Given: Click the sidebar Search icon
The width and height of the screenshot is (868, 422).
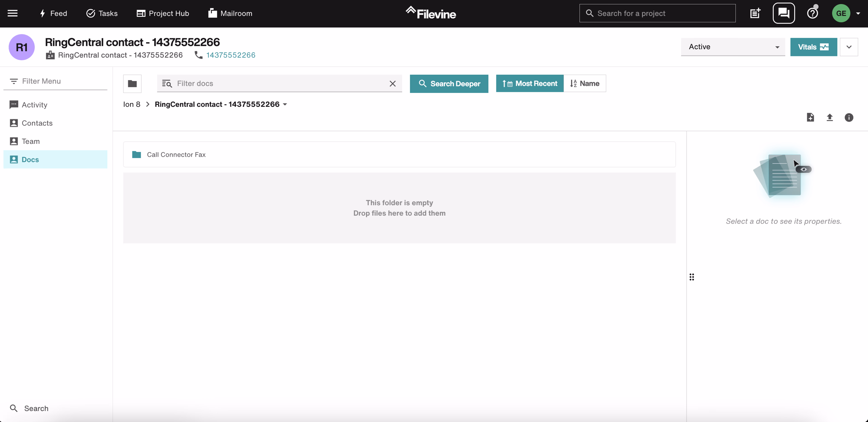Looking at the screenshot, I should click(x=14, y=408).
